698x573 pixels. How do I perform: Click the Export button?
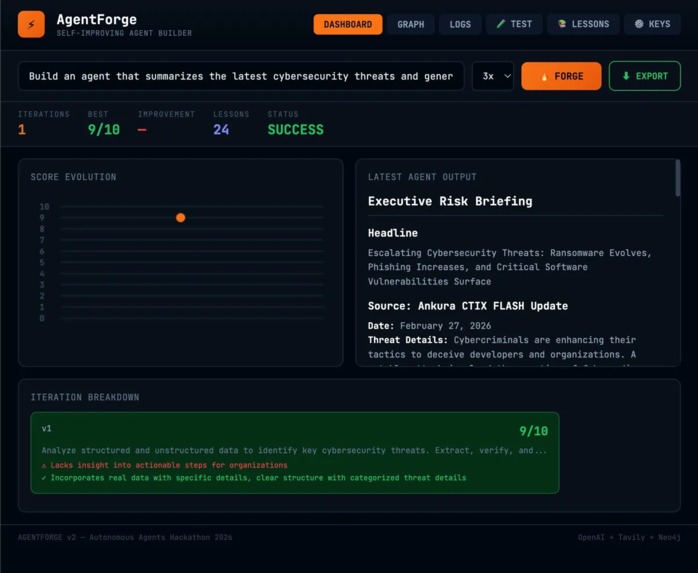click(x=645, y=76)
